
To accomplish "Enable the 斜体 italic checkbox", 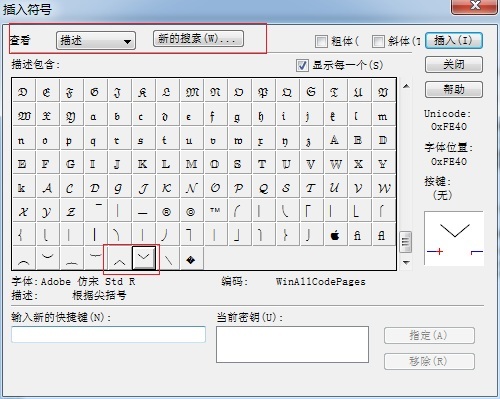I will tap(378, 41).
